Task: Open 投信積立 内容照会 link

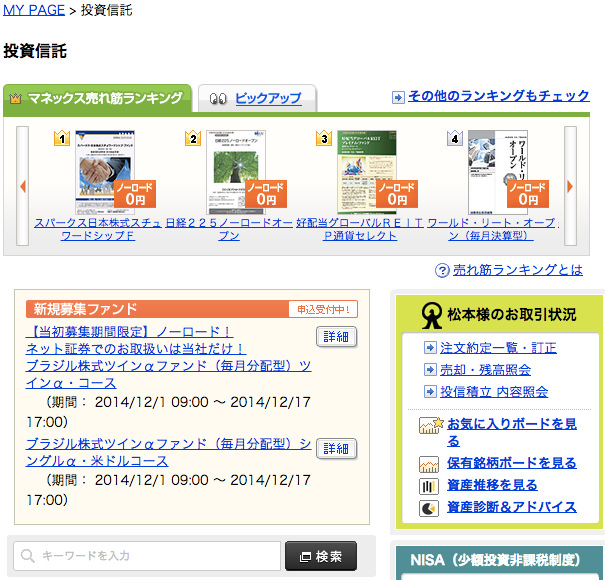Action: 494,392
